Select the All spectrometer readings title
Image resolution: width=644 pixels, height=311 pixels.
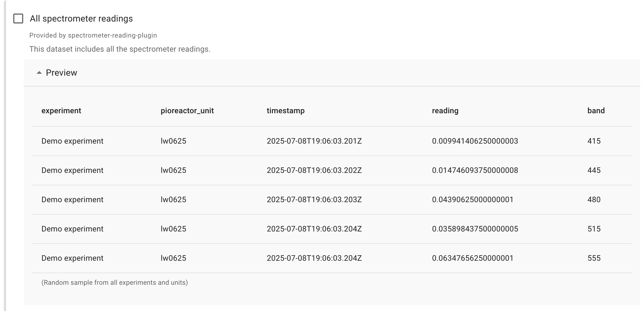(81, 19)
